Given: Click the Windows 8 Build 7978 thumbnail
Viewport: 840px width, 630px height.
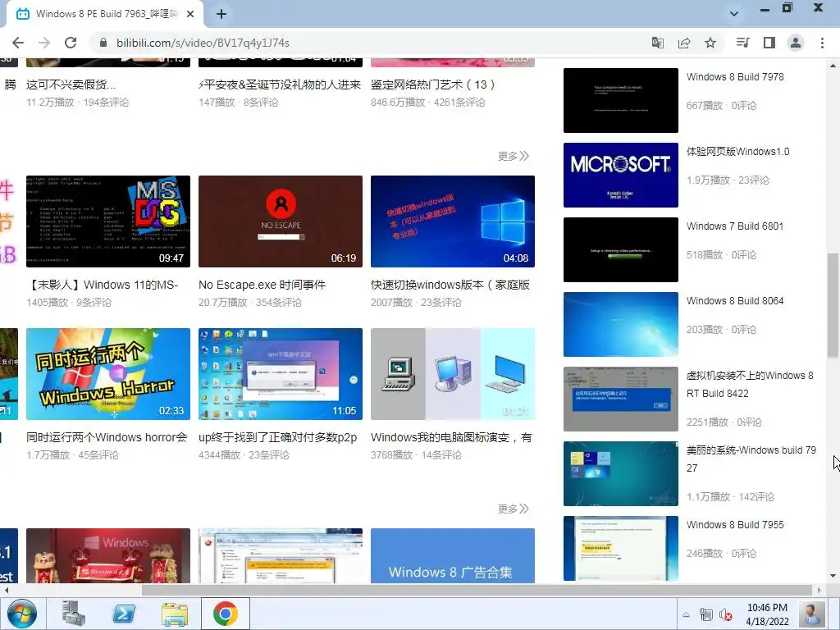Looking at the screenshot, I should (x=621, y=100).
